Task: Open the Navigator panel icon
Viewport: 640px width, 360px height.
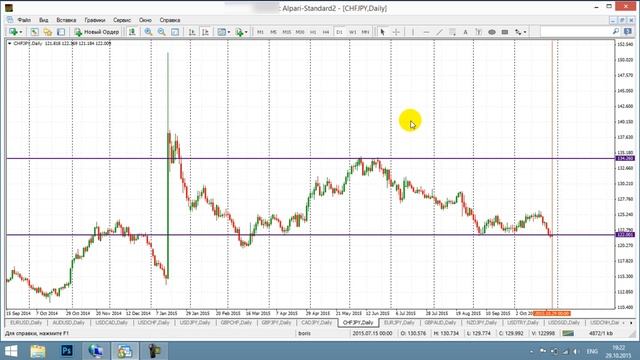Action: pyautogui.click(x=48, y=32)
